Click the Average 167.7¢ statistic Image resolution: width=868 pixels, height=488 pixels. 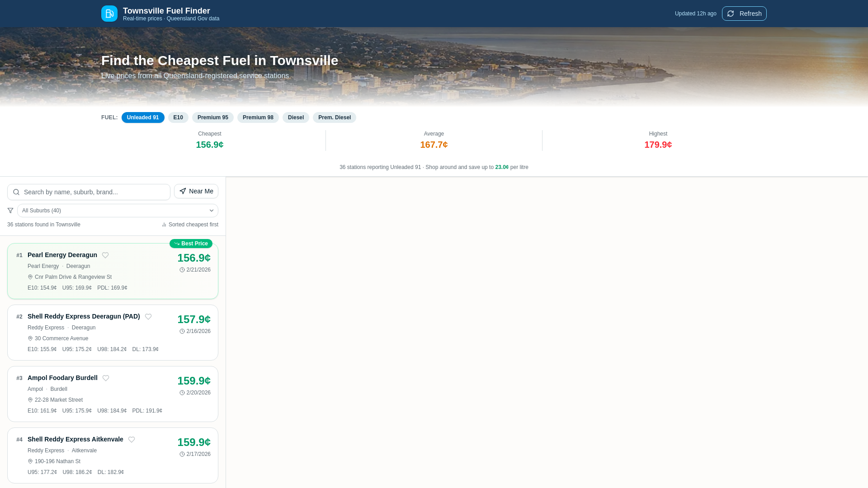[x=434, y=141]
